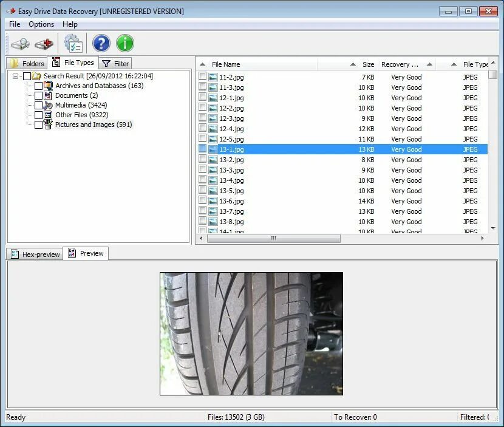This screenshot has height=427, width=504.
Task: Click the horizontal scrollbar right arrow
Action: (x=483, y=238)
